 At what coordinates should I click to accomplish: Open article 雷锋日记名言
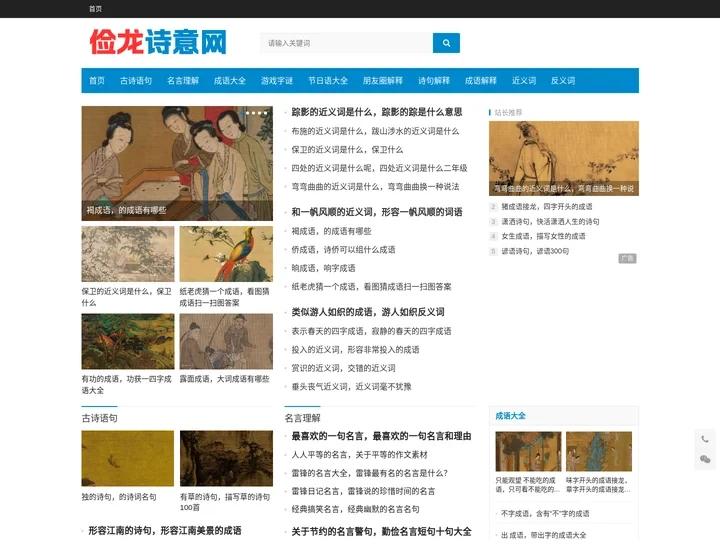[x=363, y=491]
